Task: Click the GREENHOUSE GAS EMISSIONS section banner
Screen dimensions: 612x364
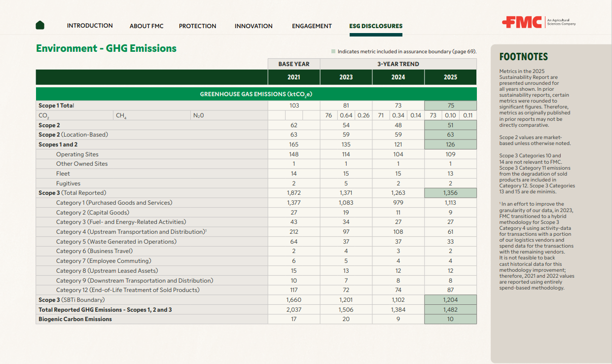Action: click(x=256, y=94)
